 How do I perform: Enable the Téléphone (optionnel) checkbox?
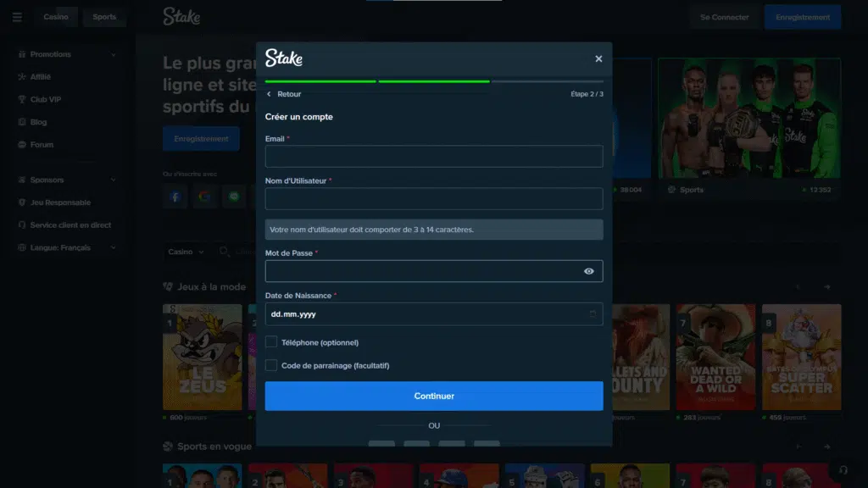click(x=271, y=342)
